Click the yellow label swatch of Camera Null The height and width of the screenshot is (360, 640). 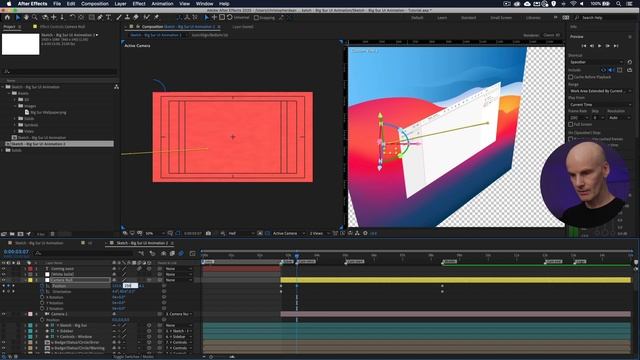(x=30, y=280)
